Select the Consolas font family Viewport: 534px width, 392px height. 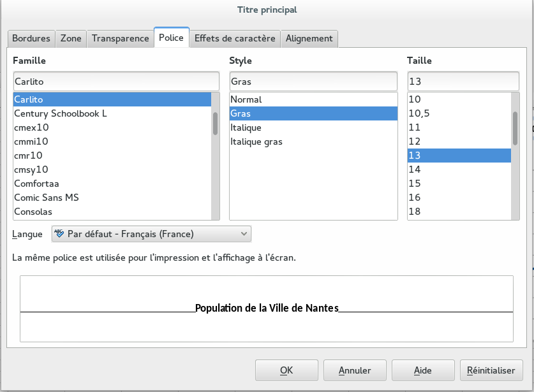tap(33, 212)
